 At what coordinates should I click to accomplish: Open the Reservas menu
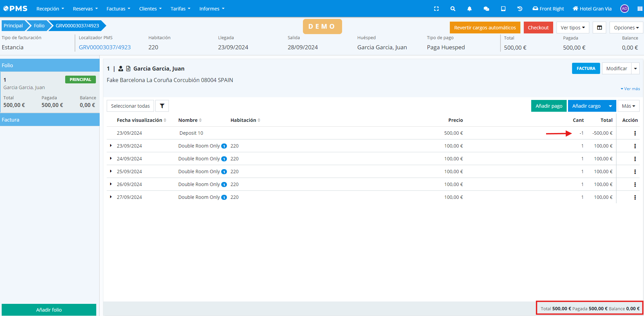coord(85,9)
